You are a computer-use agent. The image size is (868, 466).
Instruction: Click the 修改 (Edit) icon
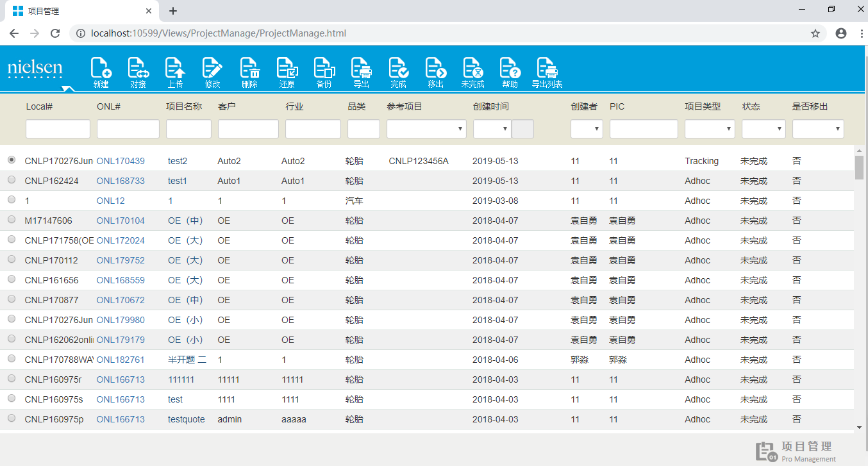(x=212, y=72)
